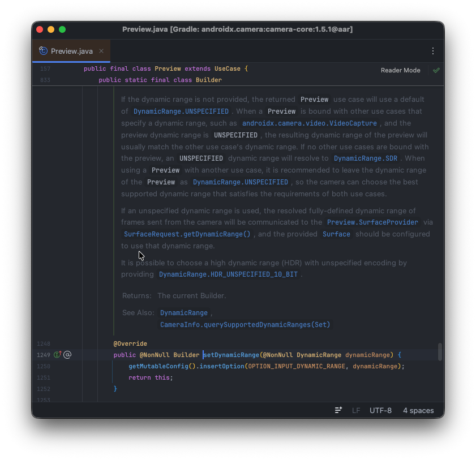Screen dimensions: 476x460
Task: Select the Preview.java editor tab
Action: 71,51
